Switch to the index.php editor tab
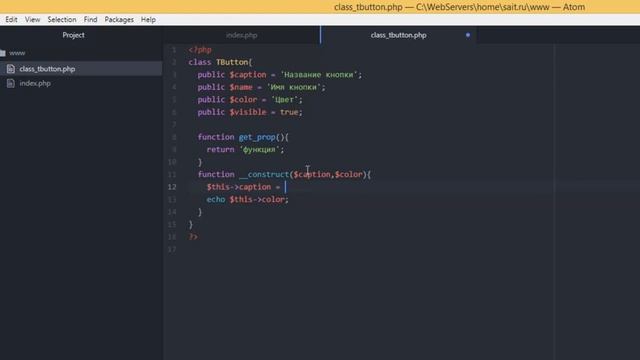 click(242, 35)
